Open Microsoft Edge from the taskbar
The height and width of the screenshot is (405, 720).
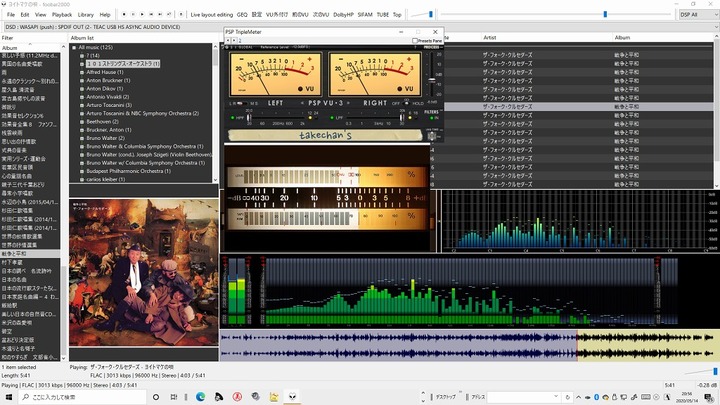pos(201,397)
